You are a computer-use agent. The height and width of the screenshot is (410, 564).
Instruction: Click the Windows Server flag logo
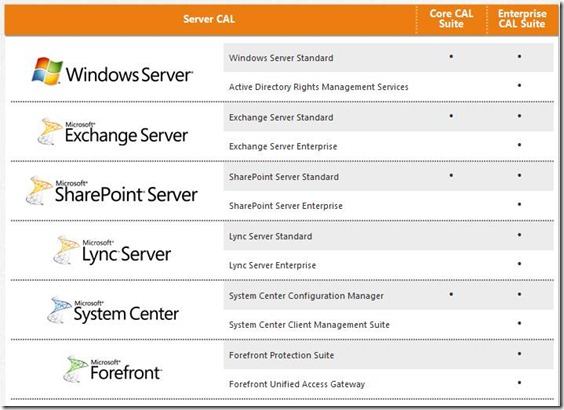47,71
